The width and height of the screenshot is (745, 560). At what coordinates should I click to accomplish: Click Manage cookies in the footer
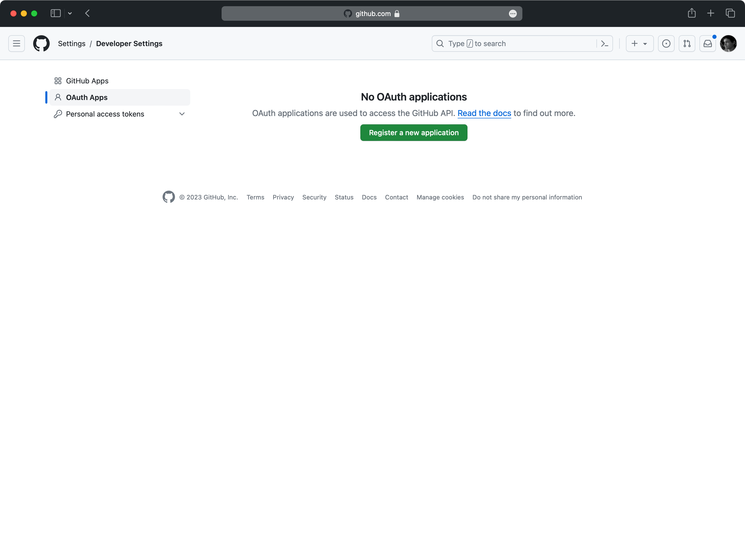(440, 197)
